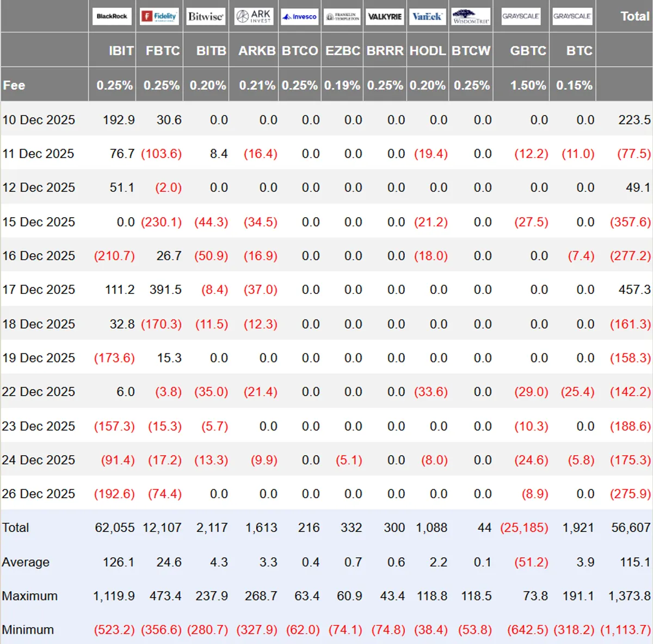This screenshot has width=653, height=644.
Task: Click the 26 Dec 2025 total value
Action: click(x=630, y=494)
